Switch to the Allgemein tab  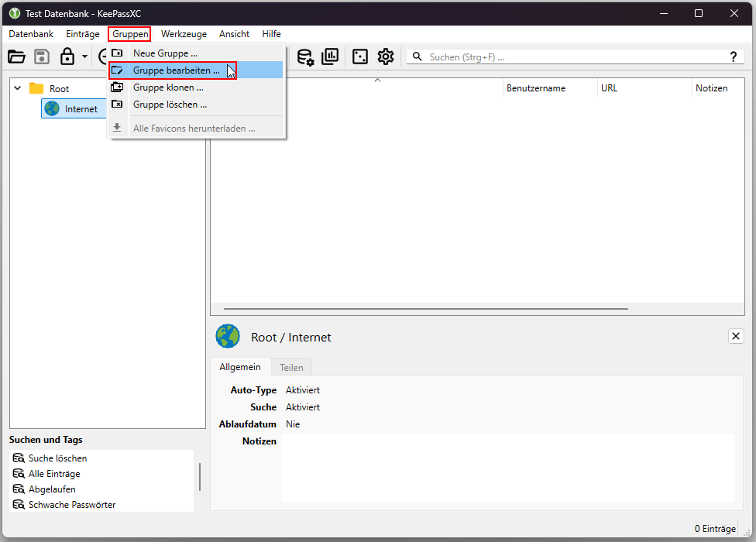pos(240,367)
